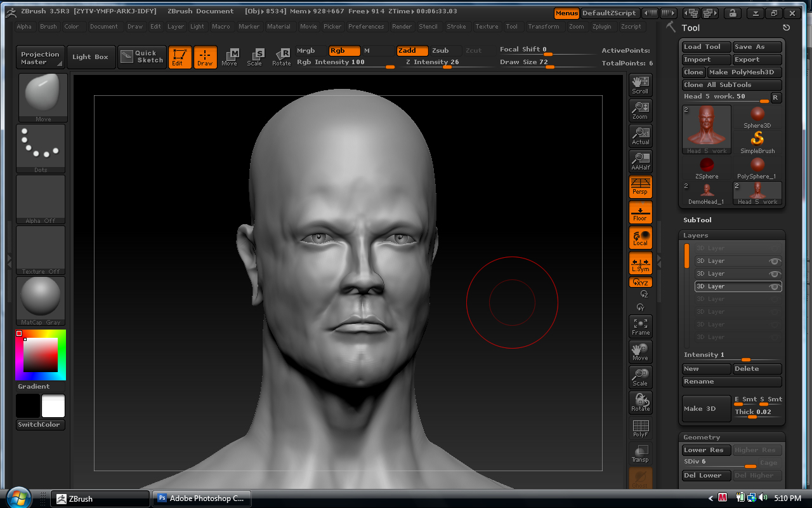Image resolution: width=812 pixels, height=508 pixels.
Task: Open the Alpha menu
Action: tap(24, 27)
